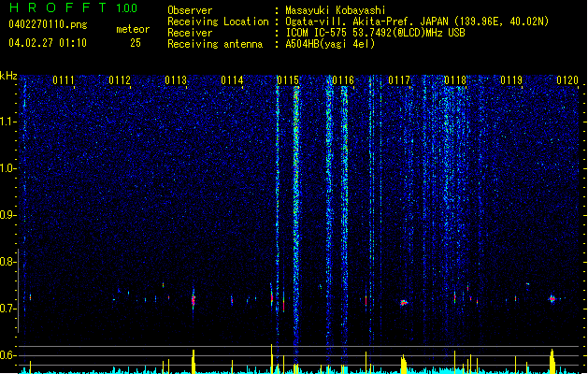Image resolution: width=588 pixels, height=374 pixels.
Task: Click the Observer label
Action: point(190,10)
